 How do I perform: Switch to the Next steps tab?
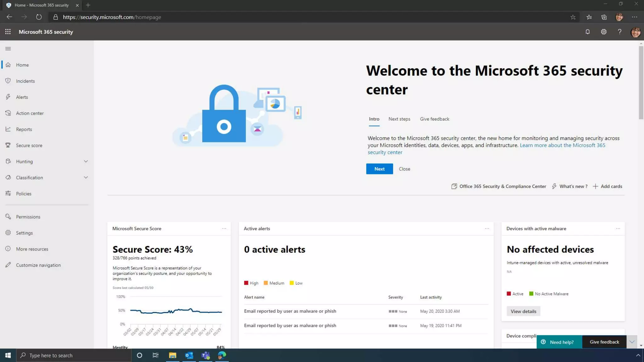(399, 119)
